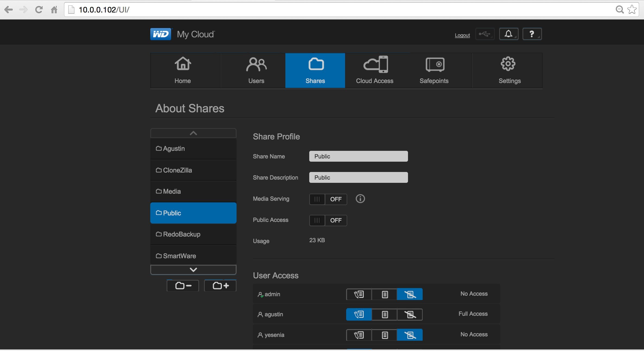Set agustin to no access icon

pyautogui.click(x=410, y=314)
